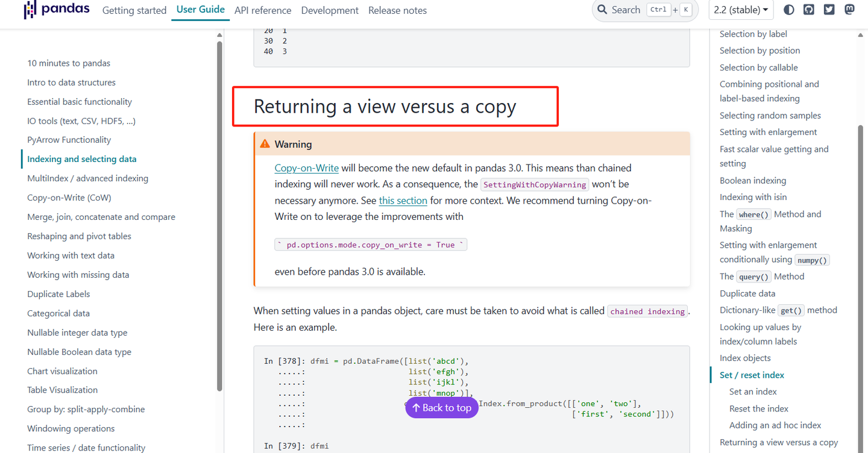This screenshot has width=868, height=453.
Task: Click the search magnifier icon
Action: click(602, 10)
